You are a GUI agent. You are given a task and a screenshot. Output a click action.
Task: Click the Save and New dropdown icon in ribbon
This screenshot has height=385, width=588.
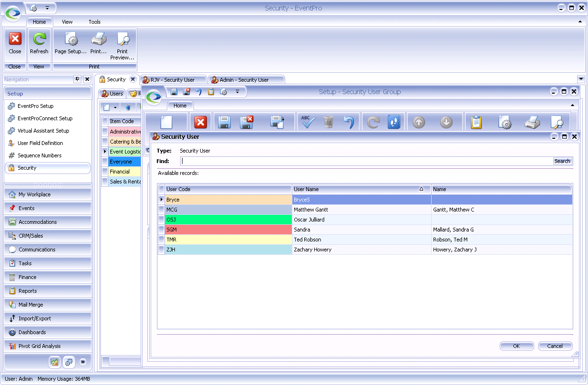tap(277, 123)
